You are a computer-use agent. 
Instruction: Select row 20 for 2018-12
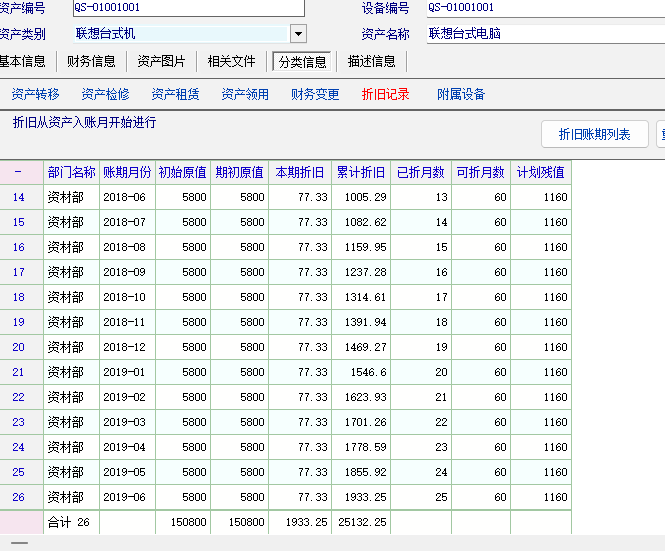point(19,347)
